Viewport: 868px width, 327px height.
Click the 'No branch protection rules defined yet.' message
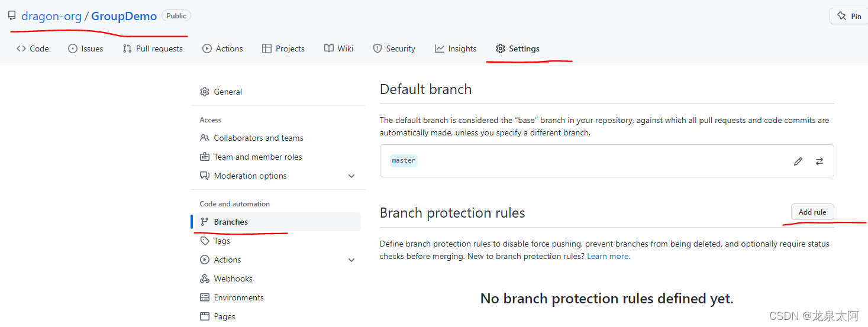(x=607, y=299)
